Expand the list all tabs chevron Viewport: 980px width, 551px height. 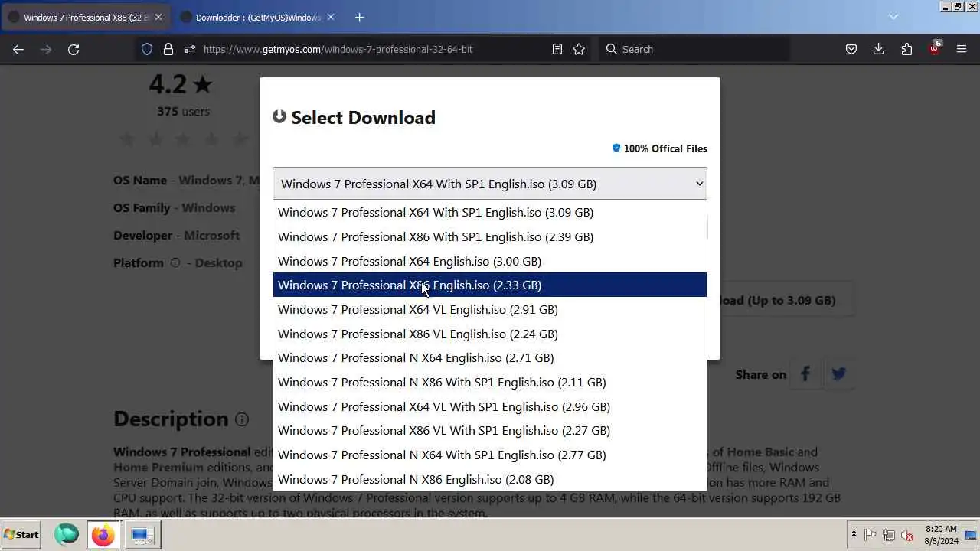click(x=893, y=17)
